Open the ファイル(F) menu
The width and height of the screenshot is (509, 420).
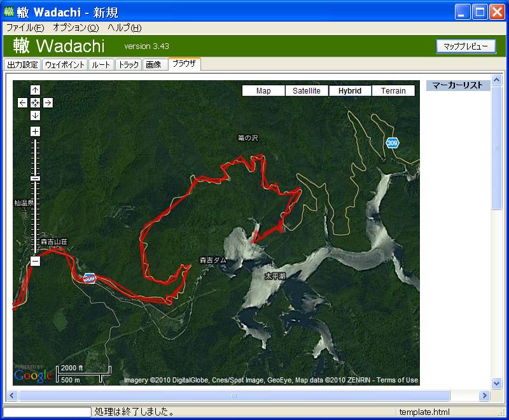click(x=25, y=28)
